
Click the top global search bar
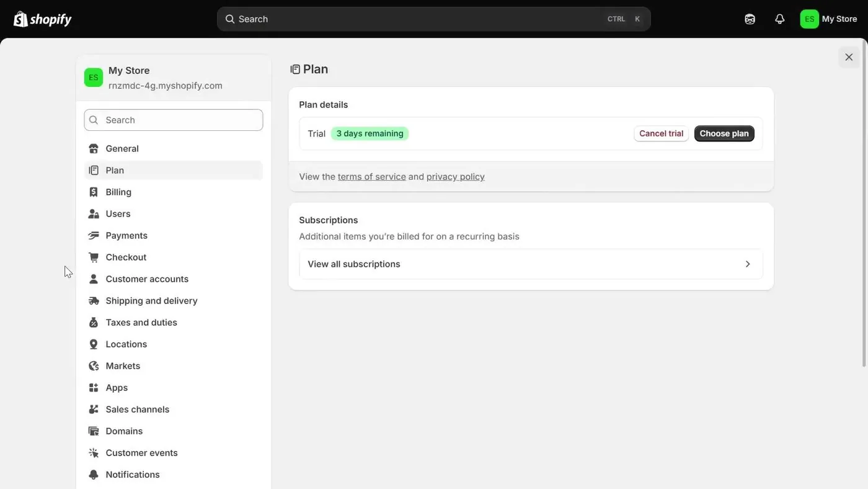pyautogui.click(x=434, y=19)
